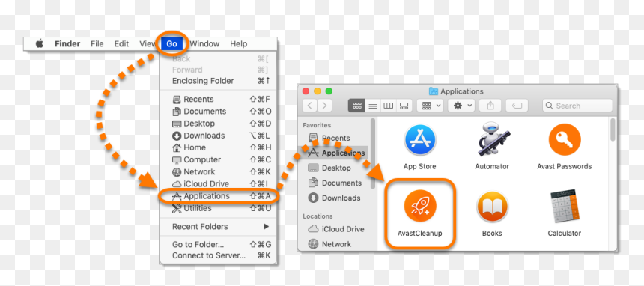This screenshot has width=644, height=286.
Task: Switch Finder to list view
Action: pyautogui.click(x=373, y=106)
